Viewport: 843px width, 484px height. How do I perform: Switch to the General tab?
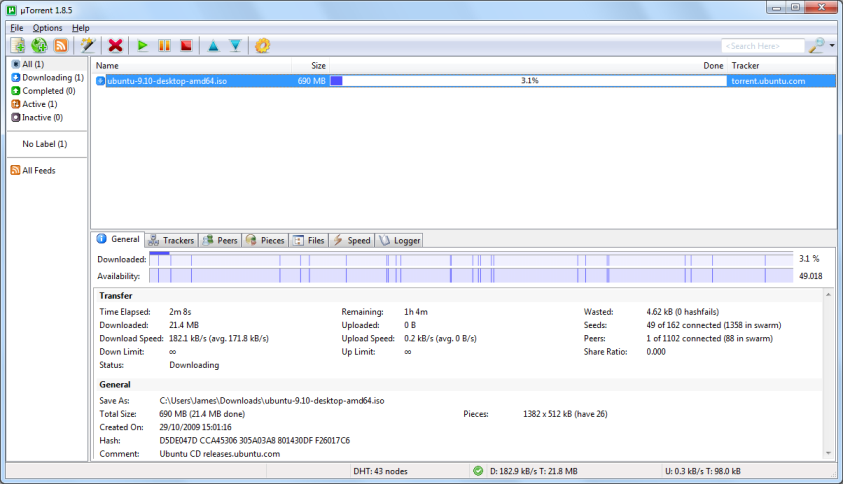point(118,239)
